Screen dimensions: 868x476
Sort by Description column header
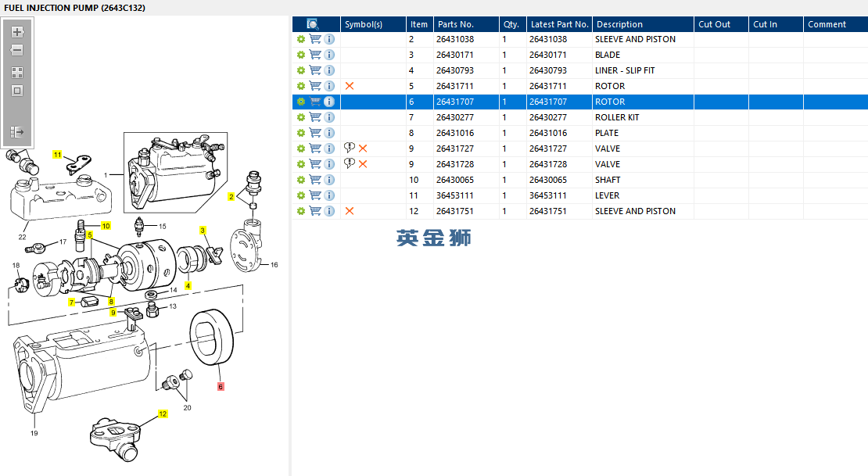pyautogui.click(x=644, y=24)
